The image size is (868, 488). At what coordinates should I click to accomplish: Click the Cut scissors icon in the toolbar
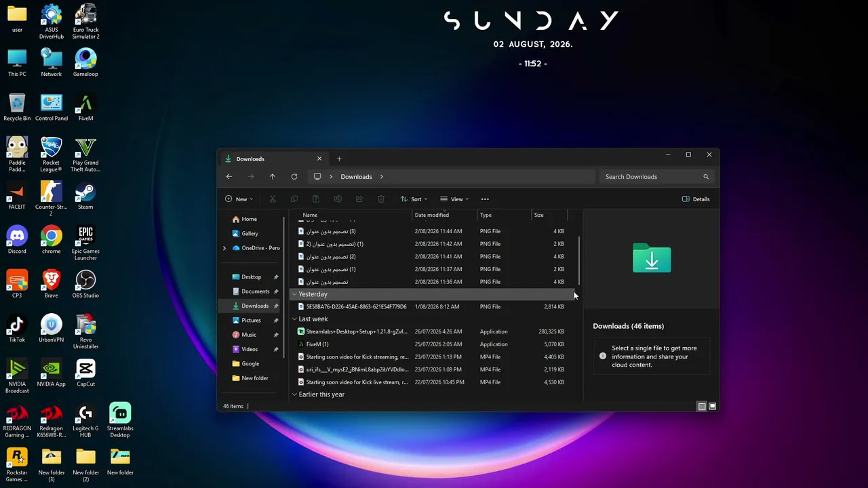point(273,199)
